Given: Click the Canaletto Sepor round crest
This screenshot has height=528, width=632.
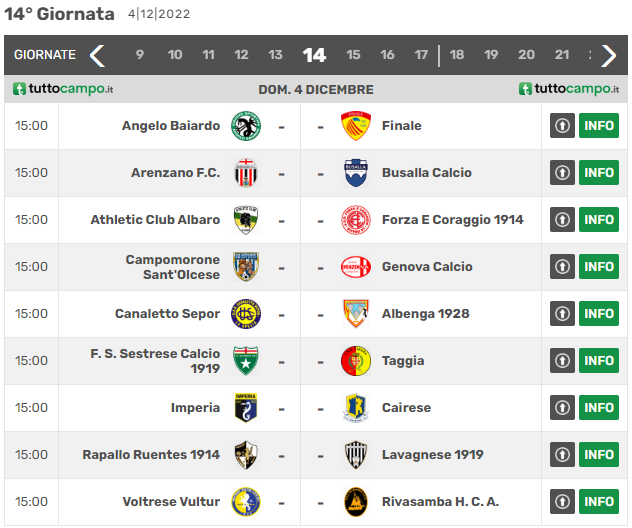Looking at the screenshot, I should [246, 314].
